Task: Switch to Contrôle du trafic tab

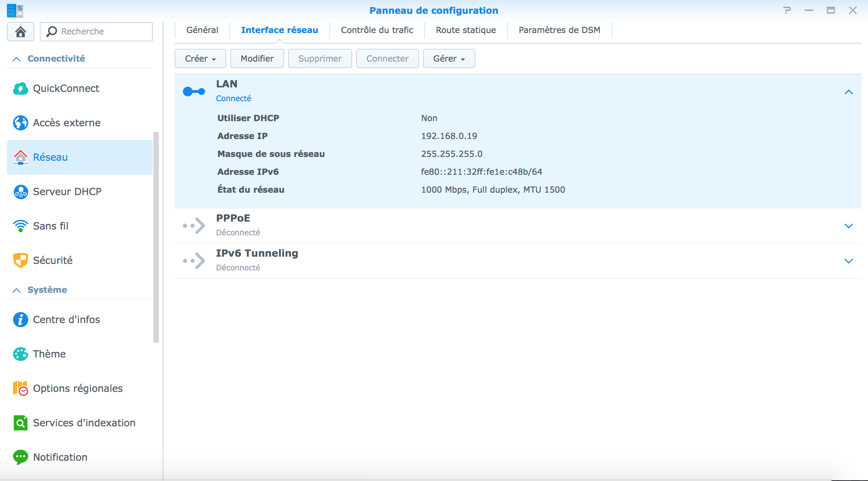Action: [x=377, y=30]
